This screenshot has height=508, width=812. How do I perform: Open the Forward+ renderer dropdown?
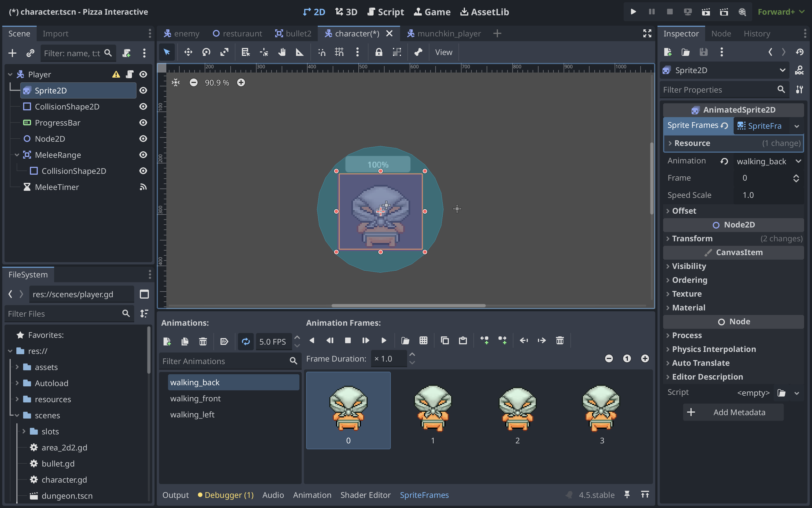tap(781, 12)
